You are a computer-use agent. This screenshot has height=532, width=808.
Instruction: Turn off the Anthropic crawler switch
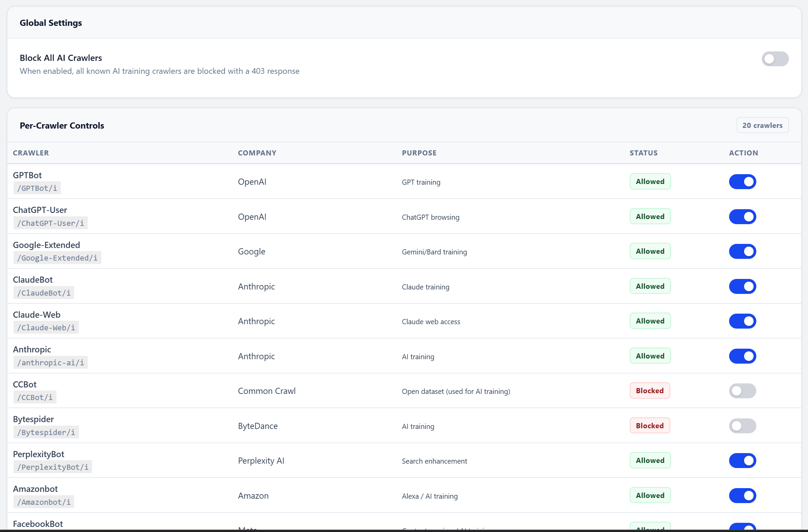pyautogui.click(x=742, y=356)
